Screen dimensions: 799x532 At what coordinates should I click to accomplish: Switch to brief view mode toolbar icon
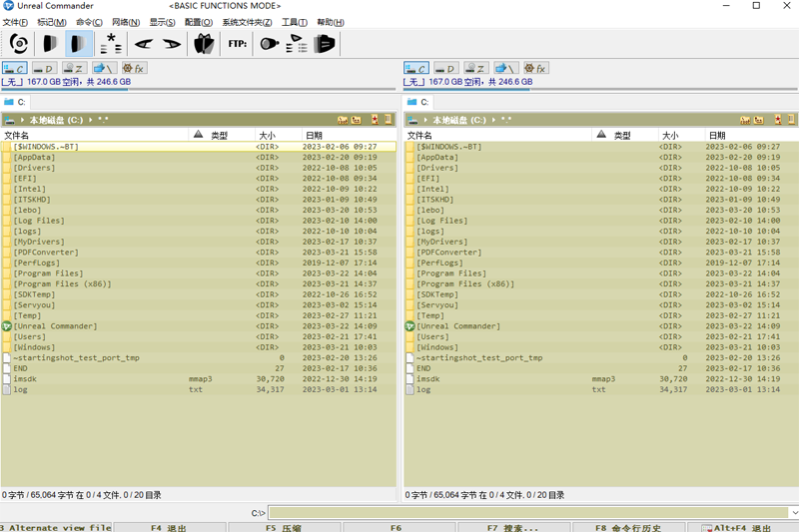50,44
